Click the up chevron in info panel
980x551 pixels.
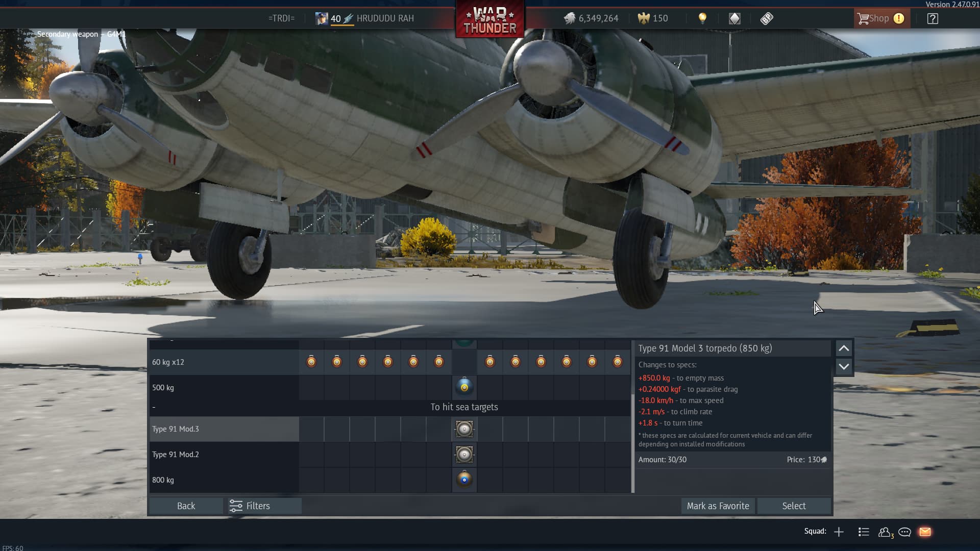844,348
